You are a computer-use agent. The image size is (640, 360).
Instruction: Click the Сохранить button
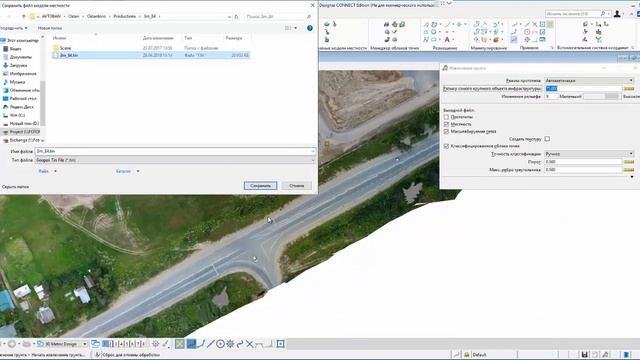(260, 186)
